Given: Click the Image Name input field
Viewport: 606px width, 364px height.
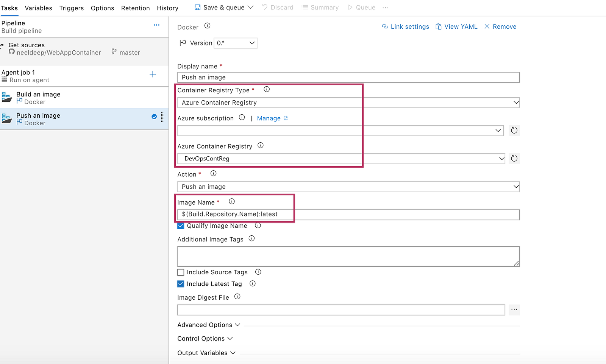Looking at the screenshot, I should pos(348,215).
